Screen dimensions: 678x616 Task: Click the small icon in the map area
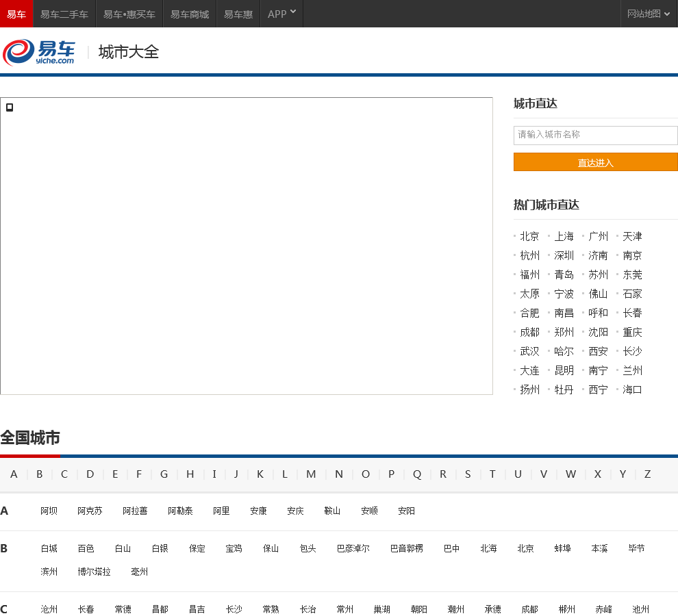[10, 107]
